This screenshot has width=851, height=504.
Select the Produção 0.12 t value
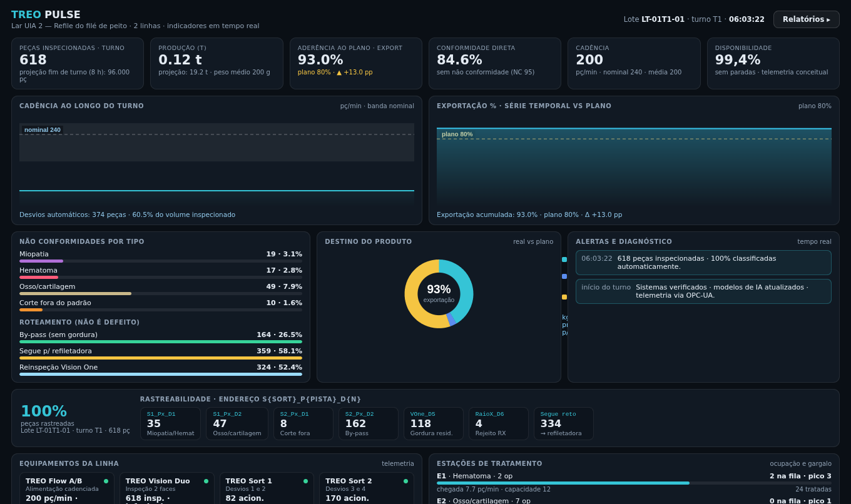[x=180, y=60]
